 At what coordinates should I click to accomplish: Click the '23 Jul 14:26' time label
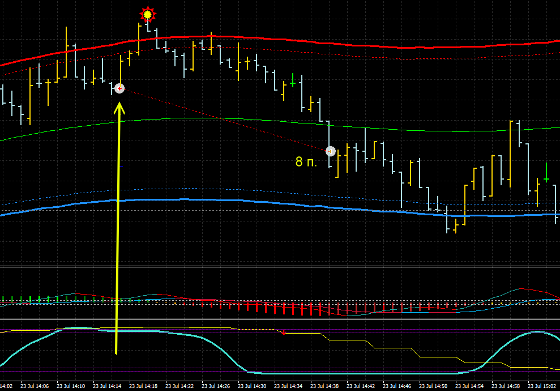[215, 386]
